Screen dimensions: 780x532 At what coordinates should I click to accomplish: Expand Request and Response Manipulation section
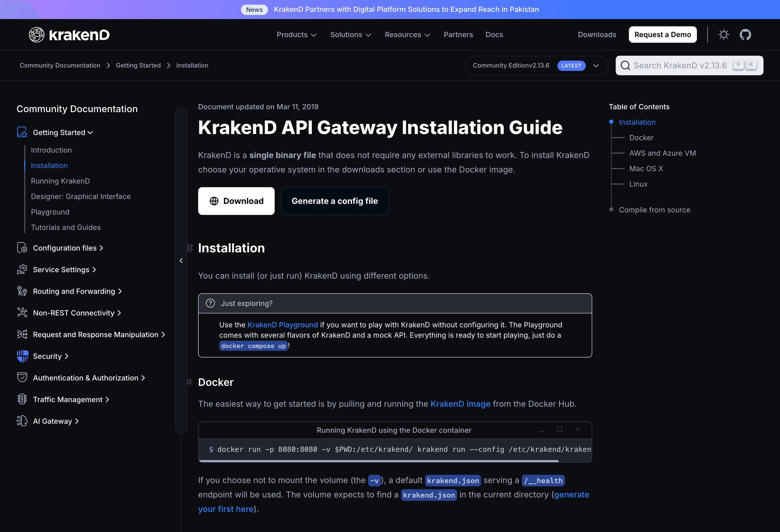tap(99, 334)
